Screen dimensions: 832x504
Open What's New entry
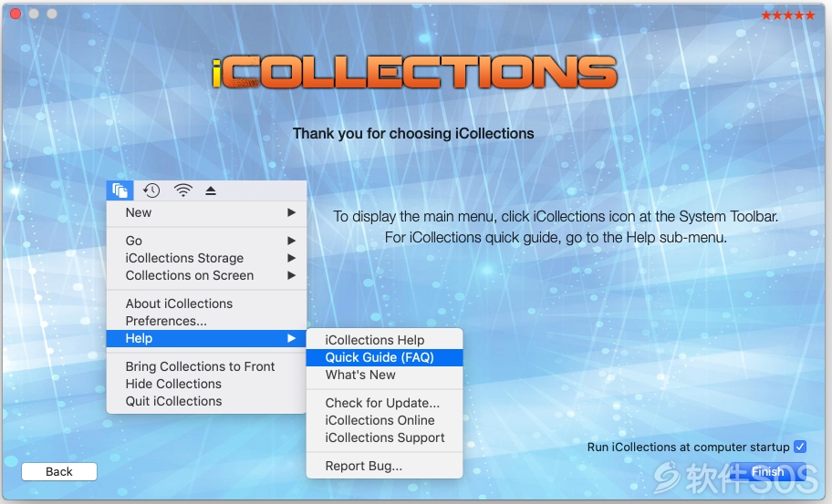pyautogui.click(x=385, y=375)
